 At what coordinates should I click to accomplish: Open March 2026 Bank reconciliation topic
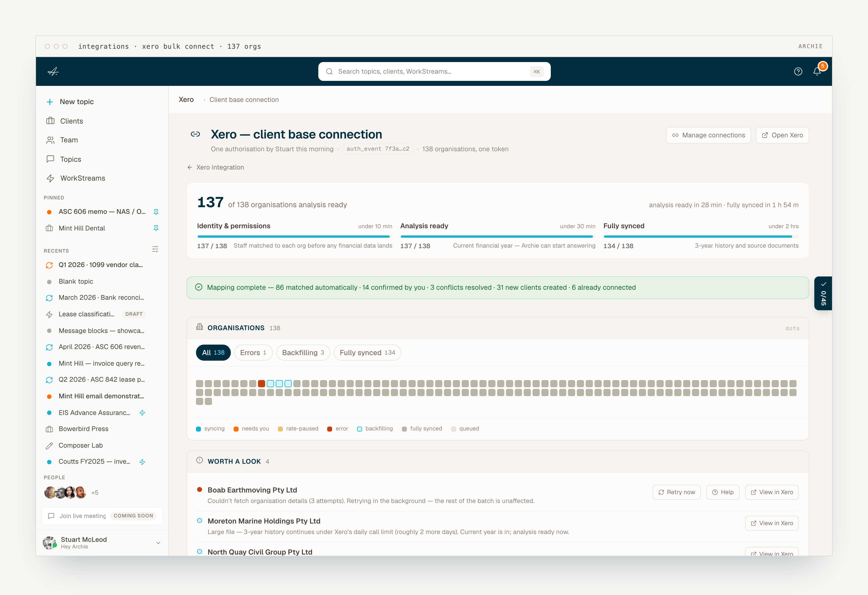[x=102, y=298]
